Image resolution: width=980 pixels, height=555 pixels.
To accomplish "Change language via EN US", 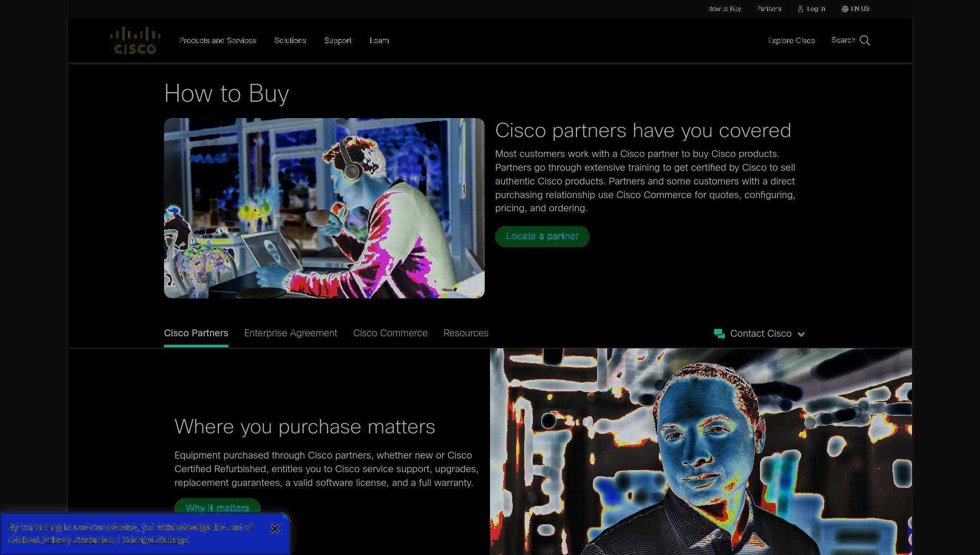I will (x=860, y=9).
